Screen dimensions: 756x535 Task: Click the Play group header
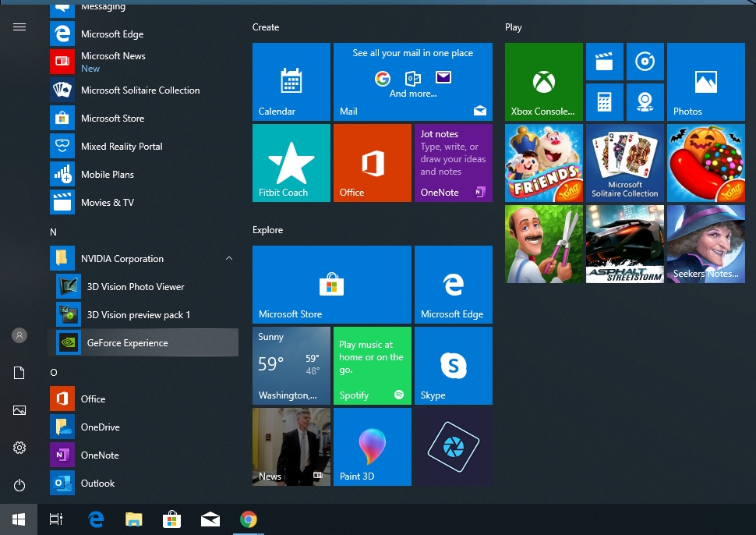coord(514,27)
